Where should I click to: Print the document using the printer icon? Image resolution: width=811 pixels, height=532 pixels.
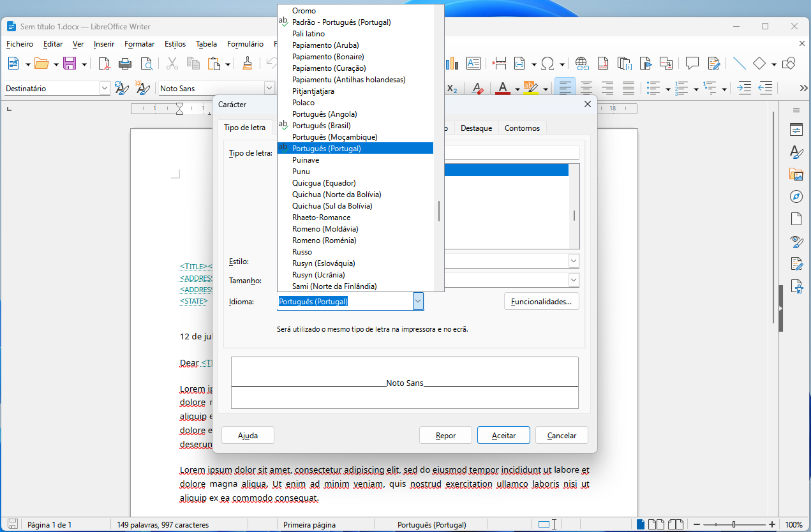[125, 63]
